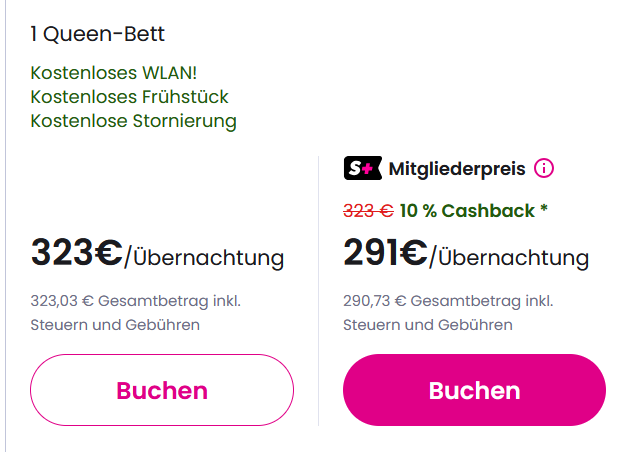Click Steuern und Gebühren under the 323,03 € total
617x452 pixels.
[115, 324]
